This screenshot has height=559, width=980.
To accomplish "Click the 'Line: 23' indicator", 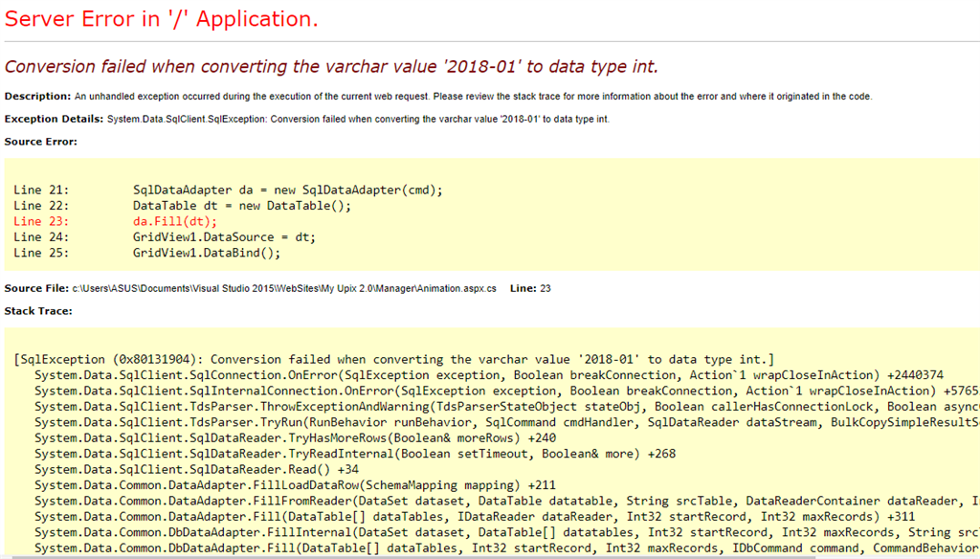I will click(x=530, y=288).
